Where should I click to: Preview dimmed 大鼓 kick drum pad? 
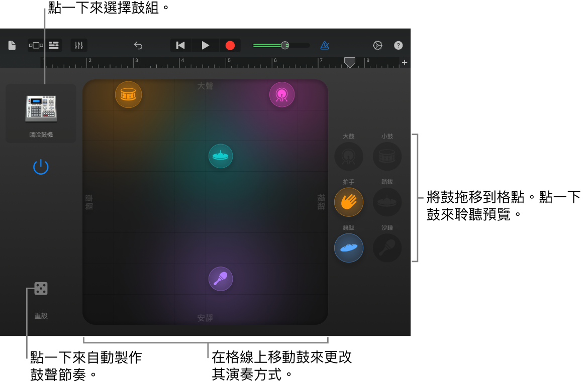348,156
